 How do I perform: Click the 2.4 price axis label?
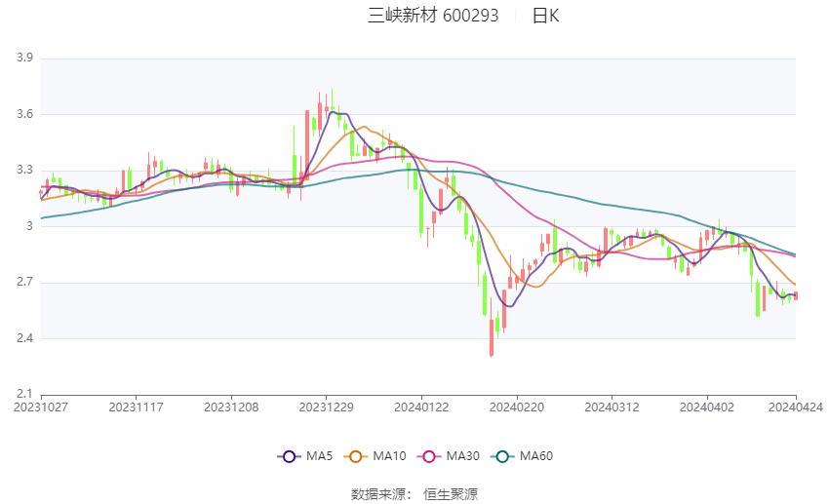[x=24, y=338]
